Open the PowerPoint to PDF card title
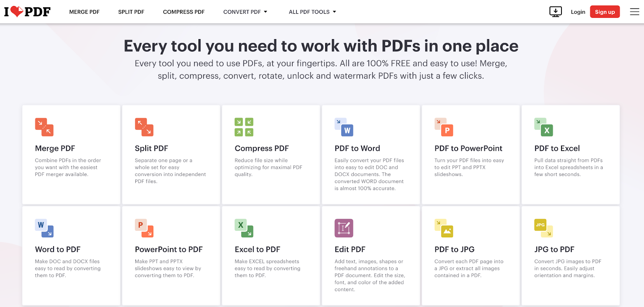Viewport: 644px width, 307px height. coord(169,249)
